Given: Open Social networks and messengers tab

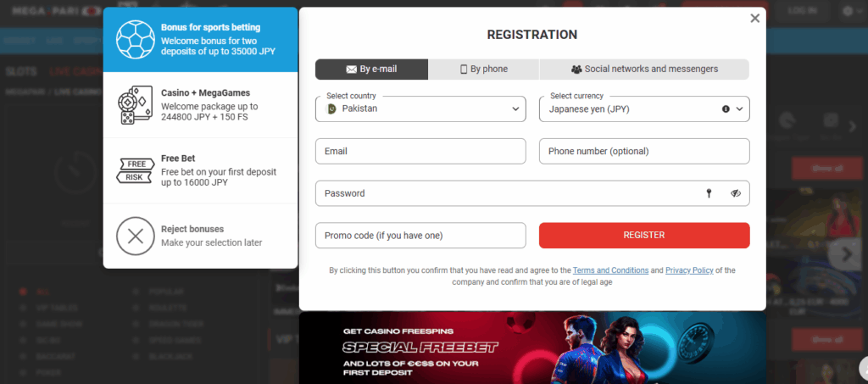Looking at the screenshot, I should [x=644, y=70].
